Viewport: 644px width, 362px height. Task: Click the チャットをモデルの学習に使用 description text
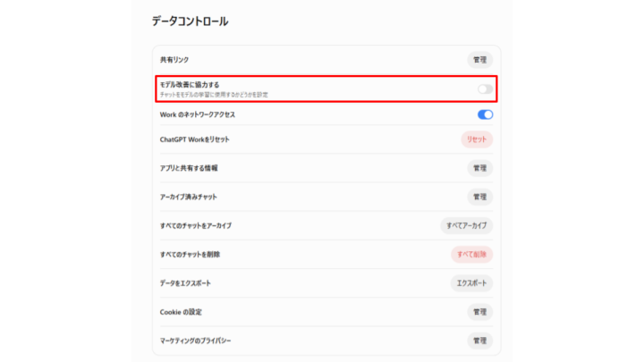(x=214, y=95)
